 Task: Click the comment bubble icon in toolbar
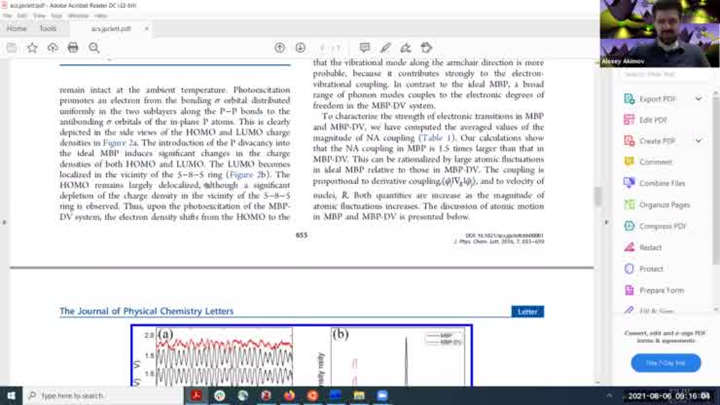pos(364,47)
